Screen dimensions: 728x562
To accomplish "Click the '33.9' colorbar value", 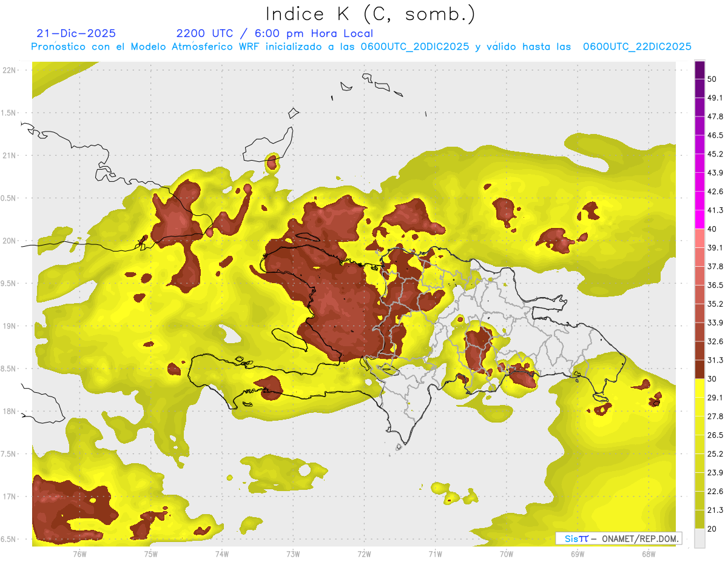I will [x=715, y=323].
